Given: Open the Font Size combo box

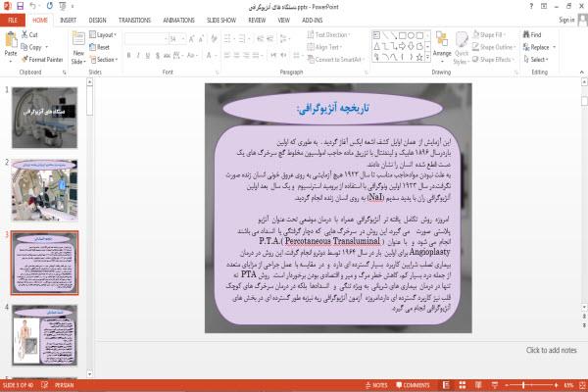Looking at the screenshot, I should 177,38.
